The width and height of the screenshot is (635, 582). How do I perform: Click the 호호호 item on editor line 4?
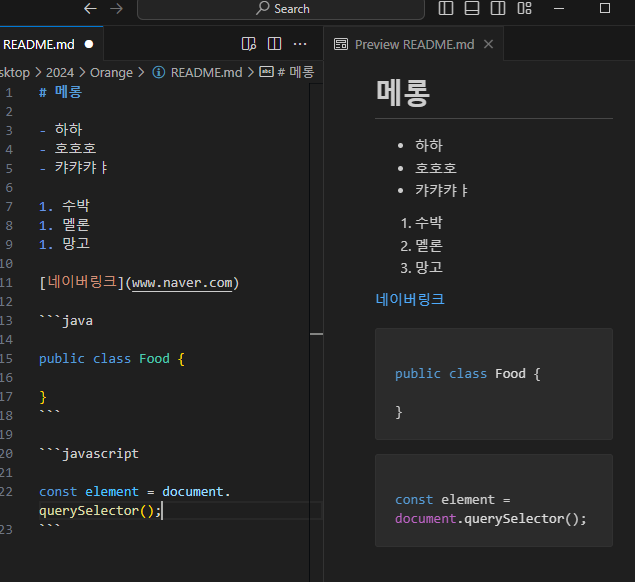[x=75, y=148]
